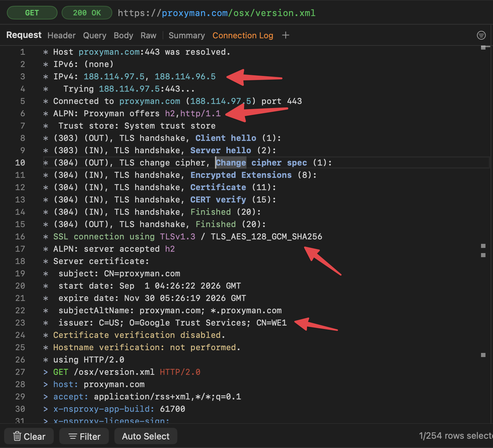Click the Clear button
Image resolution: width=493 pixels, height=448 pixels.
point(29,436)
